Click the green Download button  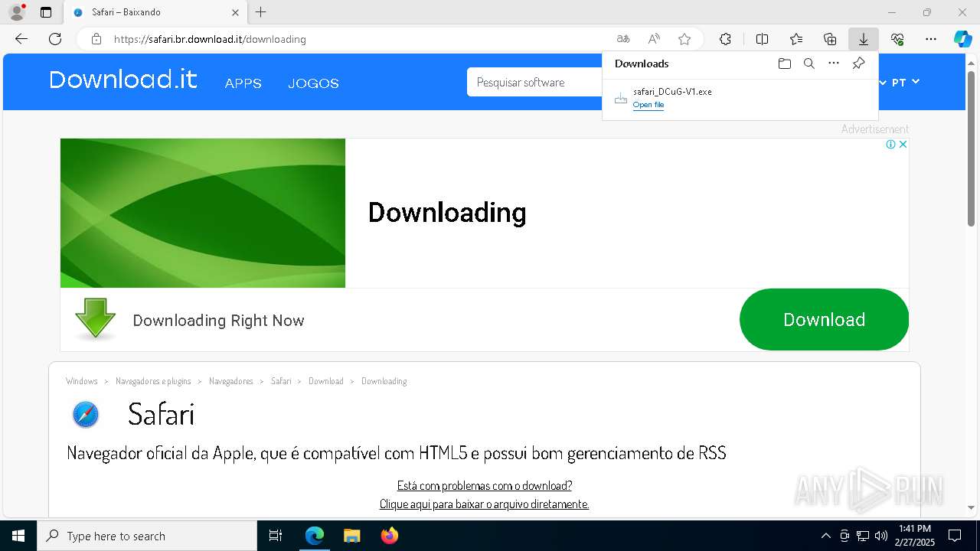pos(824,319)
